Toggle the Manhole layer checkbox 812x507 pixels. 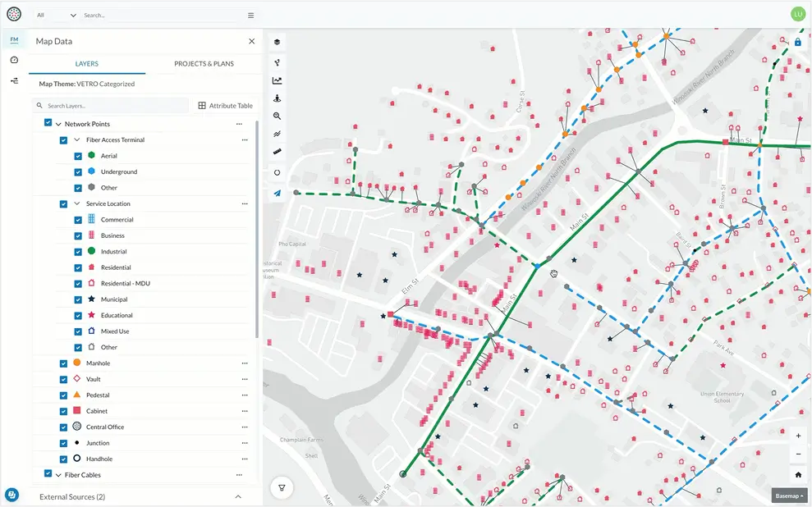click(63, 363)
